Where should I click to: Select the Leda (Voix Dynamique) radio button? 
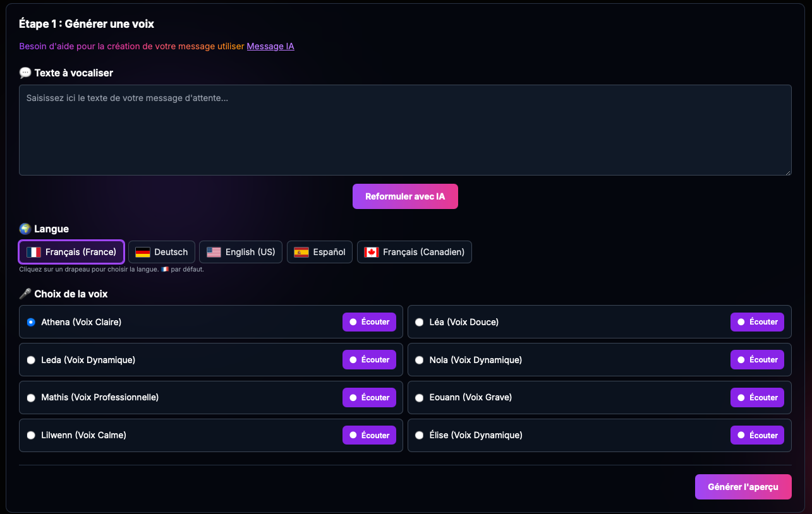point(31,360)
